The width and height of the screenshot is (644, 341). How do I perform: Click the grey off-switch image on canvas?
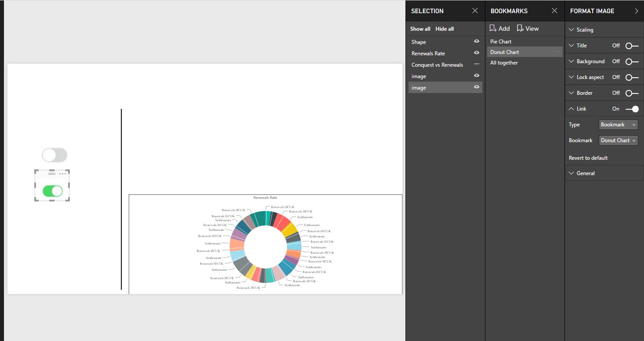click(54, 155)
